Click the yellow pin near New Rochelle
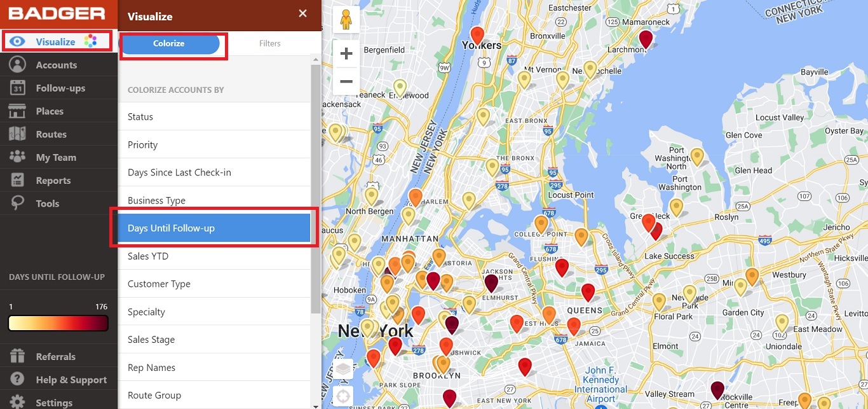 pyautogui.click(x=590, y=70)
